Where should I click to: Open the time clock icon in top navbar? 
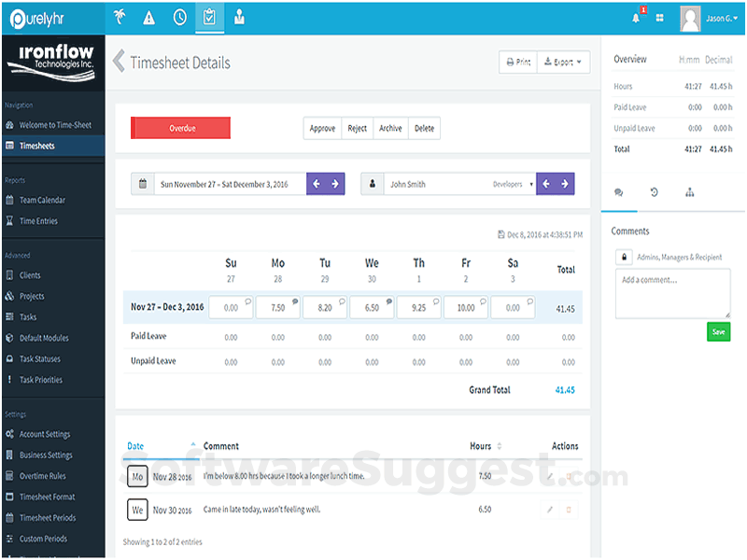[x=178, y=16]
